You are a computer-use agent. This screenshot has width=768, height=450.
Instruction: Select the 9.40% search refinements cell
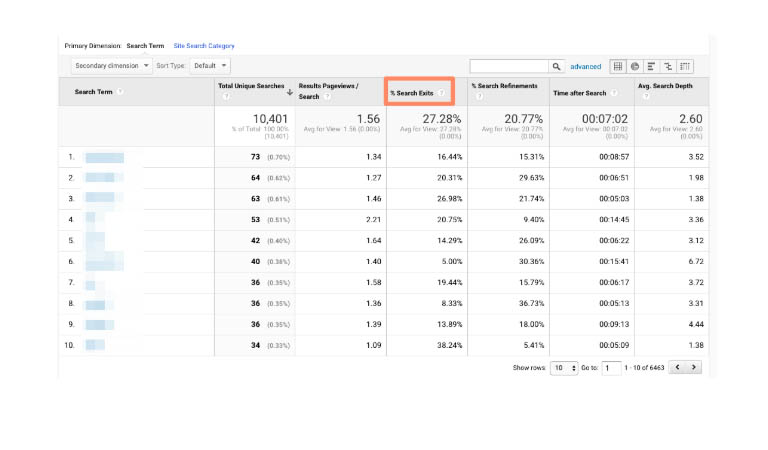click(534, 219)
